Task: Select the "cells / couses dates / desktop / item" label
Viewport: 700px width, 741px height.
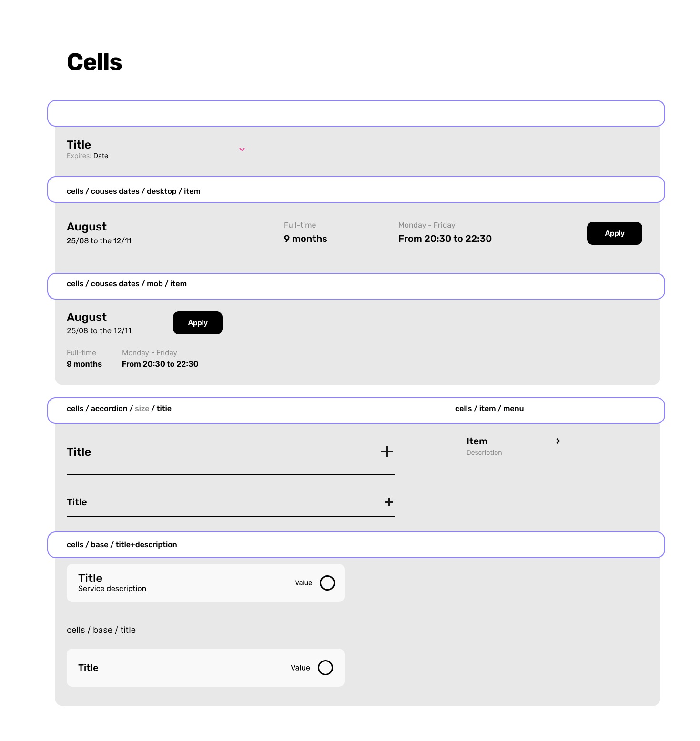Action: click(x=133, y=191)
